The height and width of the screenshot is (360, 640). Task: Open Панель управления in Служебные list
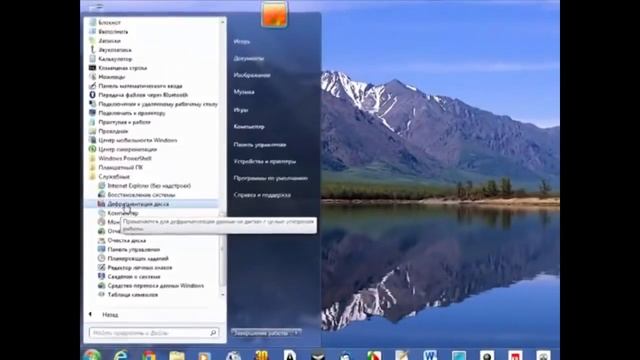coord(133,249)
